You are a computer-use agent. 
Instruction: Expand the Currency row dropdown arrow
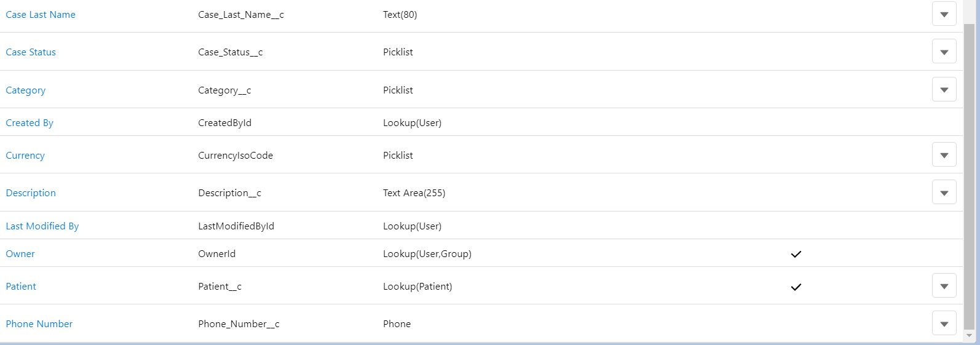coord(944,156)
